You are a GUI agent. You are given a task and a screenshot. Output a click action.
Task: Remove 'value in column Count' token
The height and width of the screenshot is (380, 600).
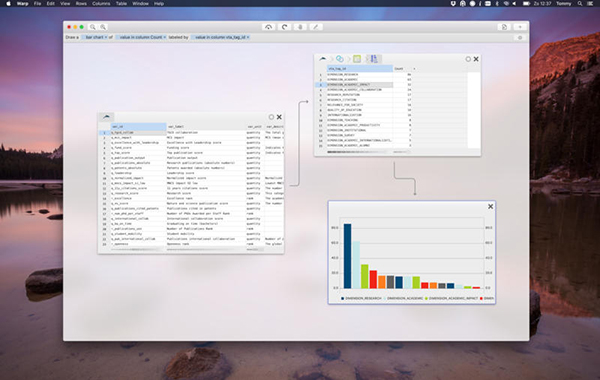tap(165, 38)
